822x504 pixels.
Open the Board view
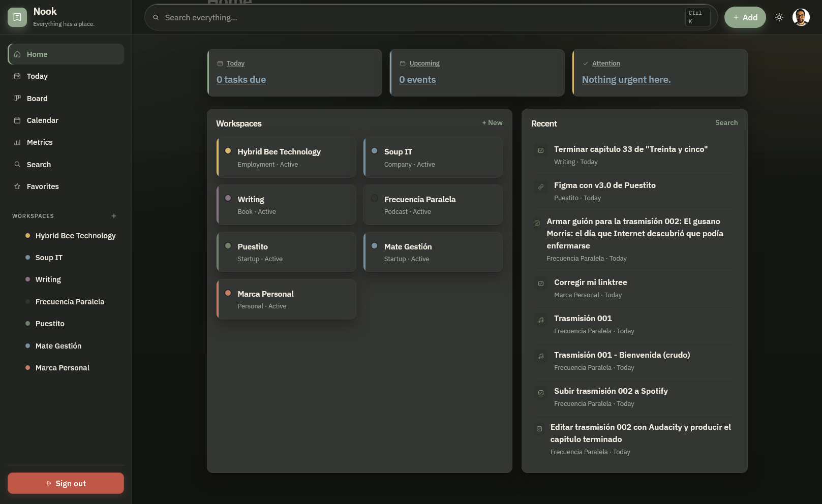66,99
